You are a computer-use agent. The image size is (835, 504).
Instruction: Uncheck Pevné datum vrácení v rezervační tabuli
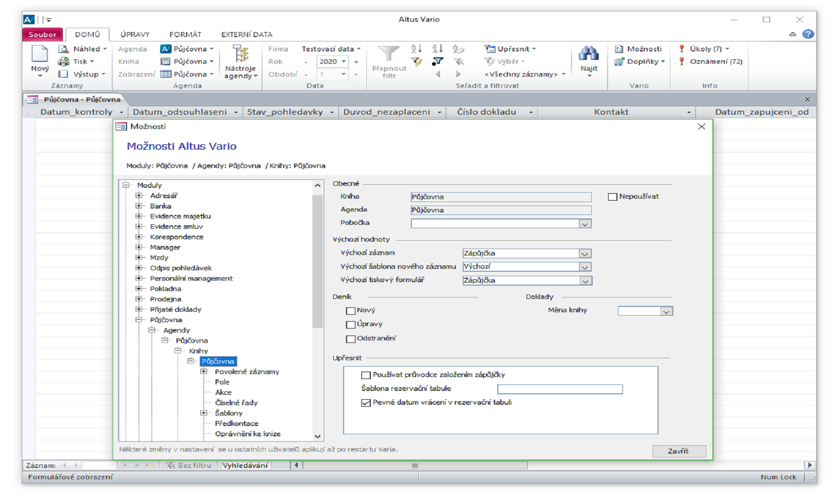(366, 403)
